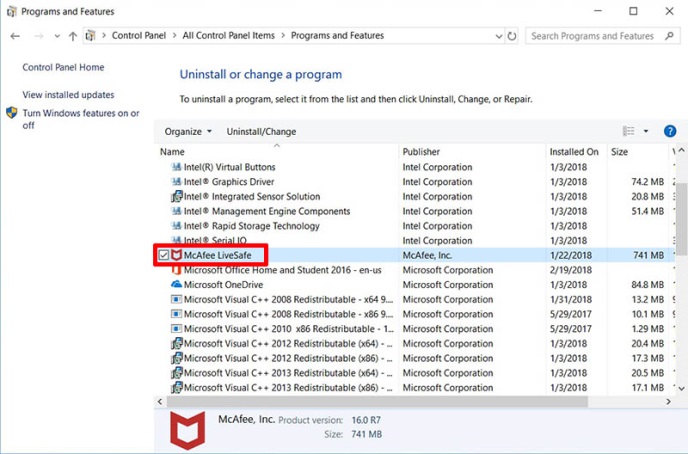Click the 84.8 MB size value
Image resolution: width=688 pixels, height=454 pixels.
pyautogui.click(x=647, y=285)
